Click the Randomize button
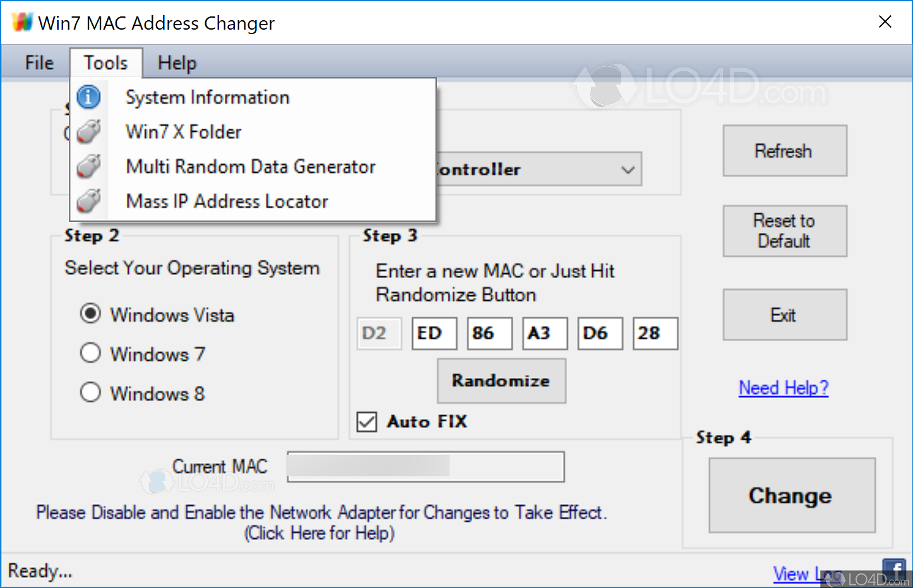Viewport: 913px width, 588px height. (x=501, y=381)
